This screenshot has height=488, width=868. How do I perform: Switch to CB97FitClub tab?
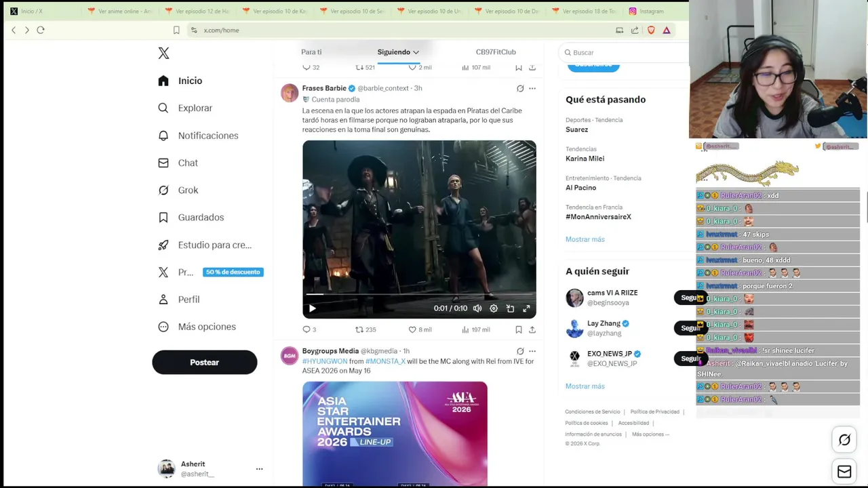coord(496,52)
